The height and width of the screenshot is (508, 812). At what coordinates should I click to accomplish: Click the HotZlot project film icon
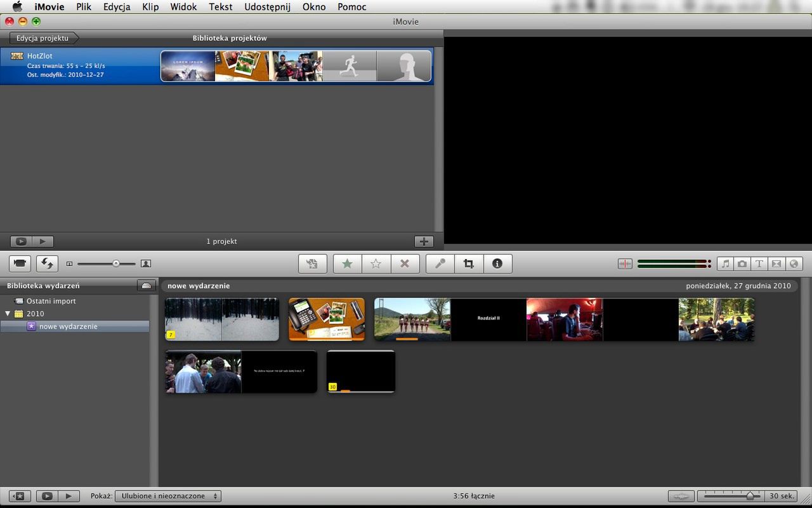(x=17, y=56)
